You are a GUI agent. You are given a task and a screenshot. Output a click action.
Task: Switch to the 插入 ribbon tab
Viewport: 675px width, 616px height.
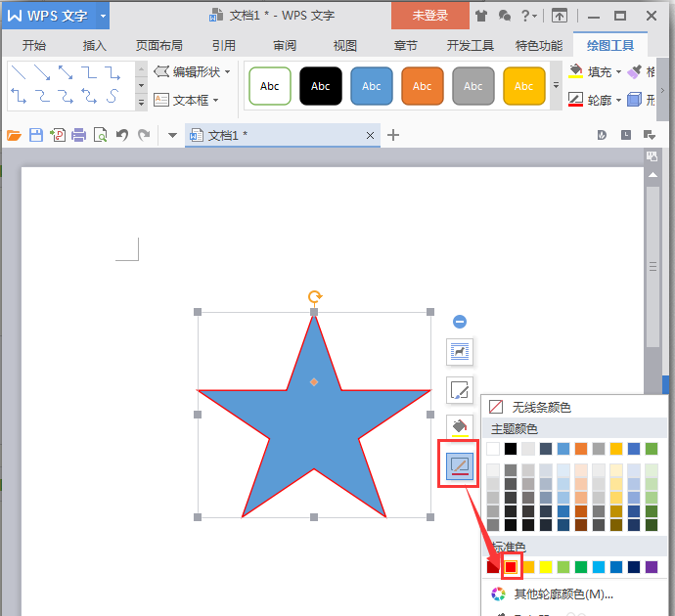click(x=95, y=46)
